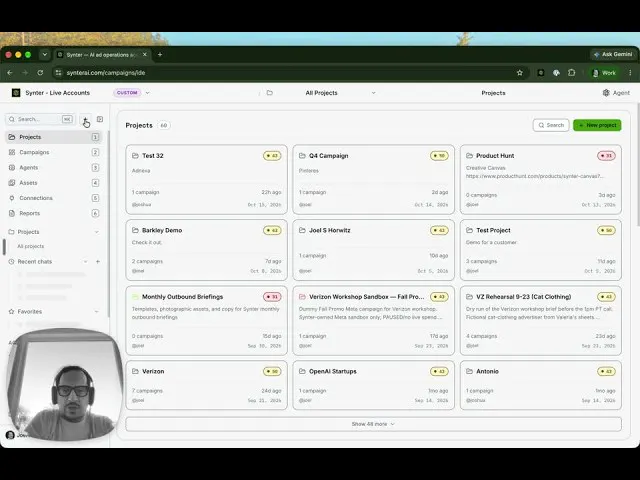Screen dimensions: 640x480
Task: Click the sparkle new chat icon beside search
Action: point(85,119)
